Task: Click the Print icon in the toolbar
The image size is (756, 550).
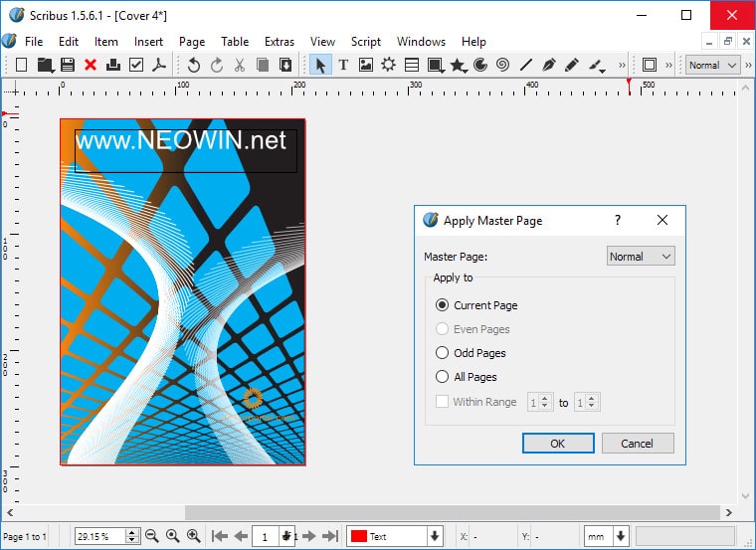Action: click(113, 65)
